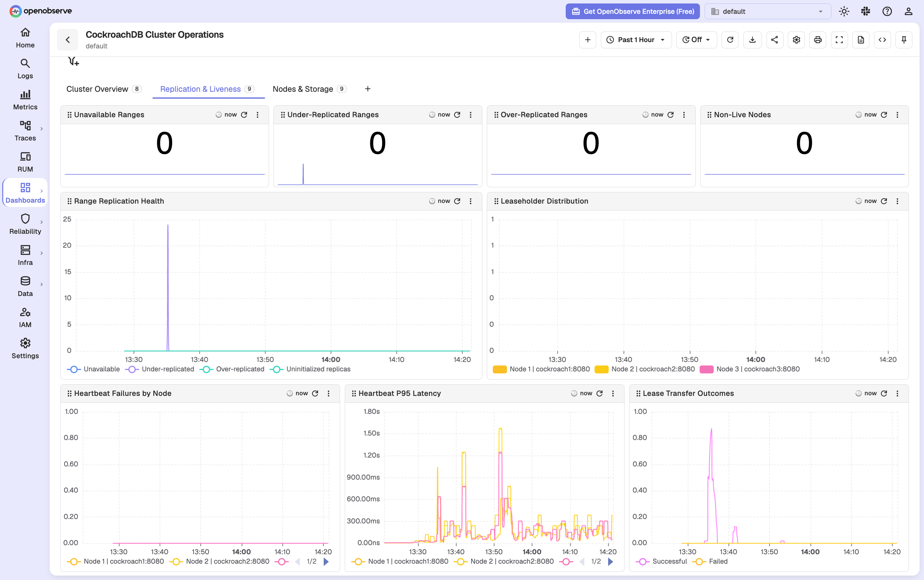The height and width of the screenshot is (580, 924).
Task: Share the dashboard
Action: pos(775,40)
